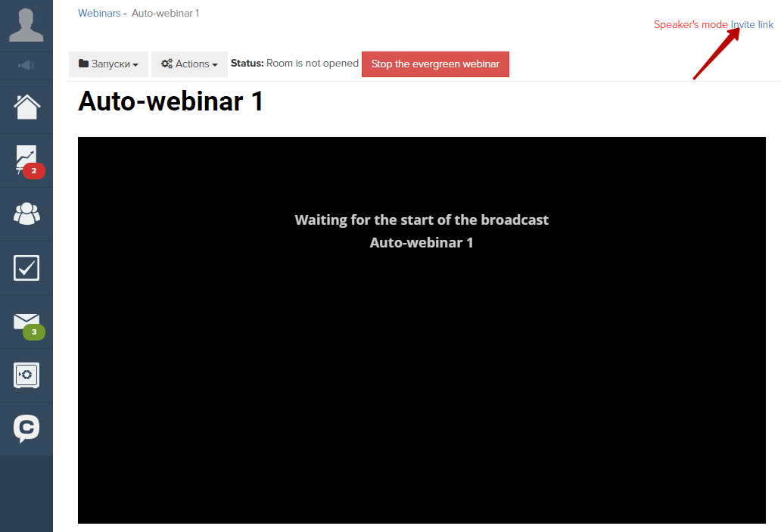Image resolution: width=781 pixels, height=532 pixels.
Task: Open the Invite link
Action: (752, 24)
